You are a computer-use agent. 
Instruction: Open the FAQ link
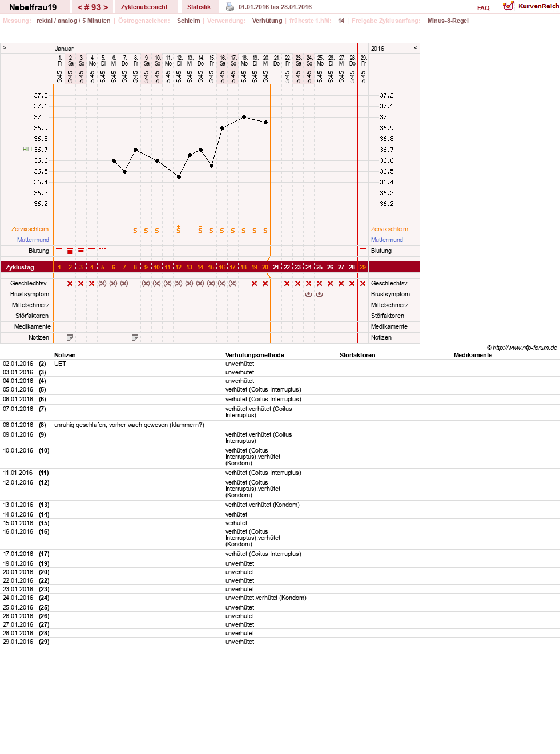tap(484, 8)
